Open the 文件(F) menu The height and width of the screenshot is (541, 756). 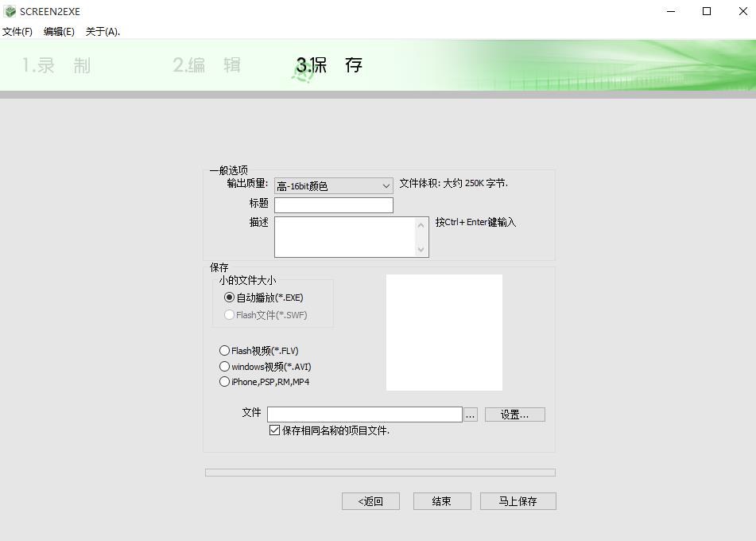point(17,32)
